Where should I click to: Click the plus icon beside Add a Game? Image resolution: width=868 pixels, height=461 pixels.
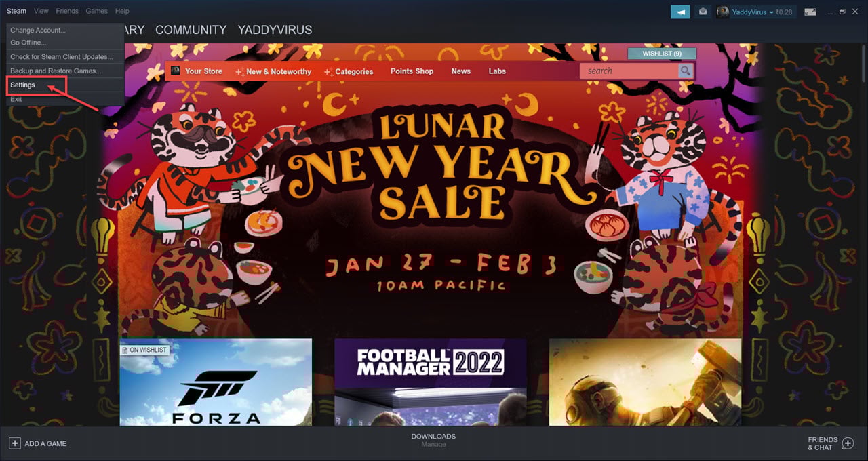click(14, 443)
